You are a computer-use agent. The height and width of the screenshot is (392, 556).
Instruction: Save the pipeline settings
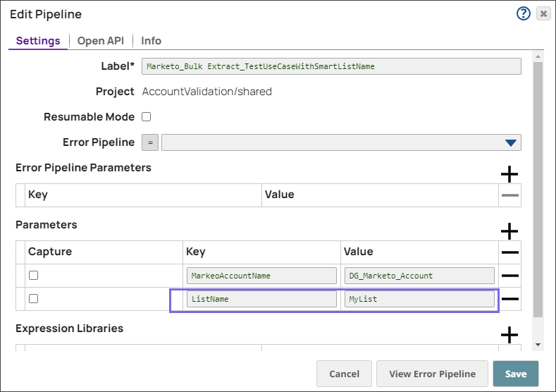point(516,374)
